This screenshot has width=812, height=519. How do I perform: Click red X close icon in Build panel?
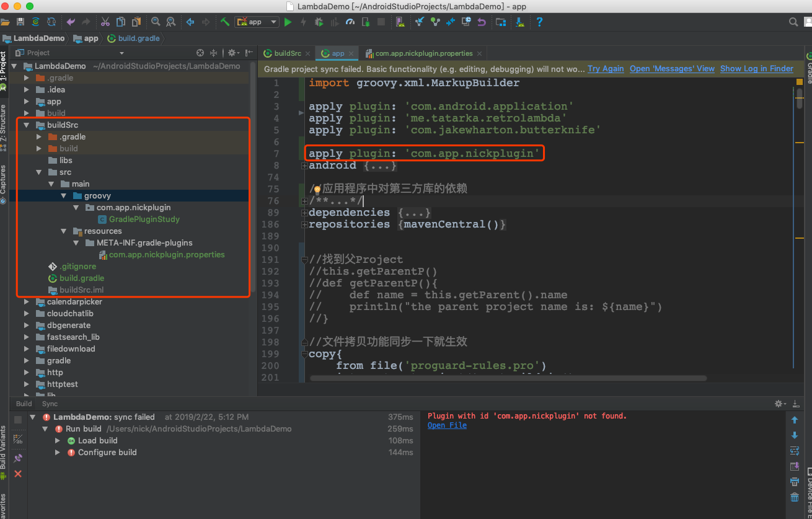[18, 474]
